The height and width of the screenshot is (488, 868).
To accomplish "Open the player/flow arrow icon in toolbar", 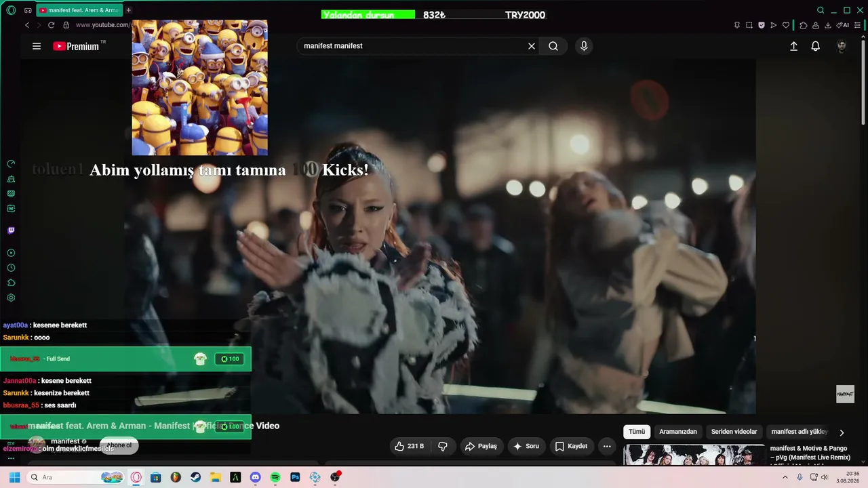I will pos(774,25).
